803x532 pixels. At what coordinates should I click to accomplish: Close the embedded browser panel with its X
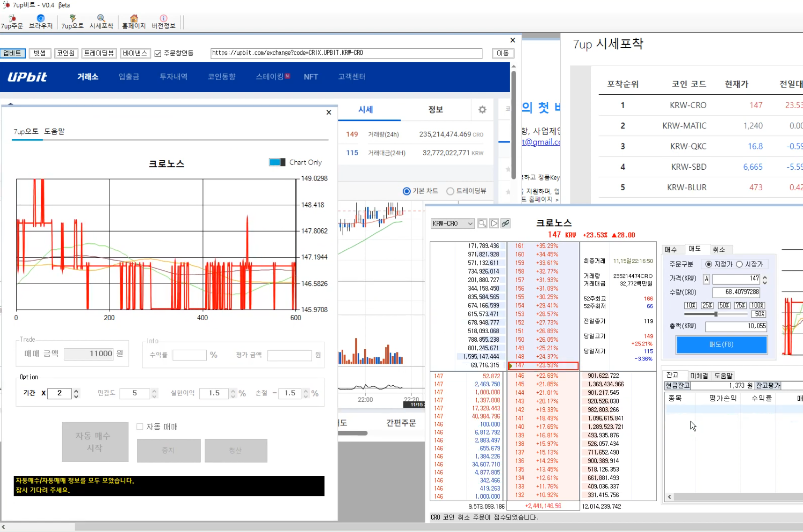tap(513, 40)
